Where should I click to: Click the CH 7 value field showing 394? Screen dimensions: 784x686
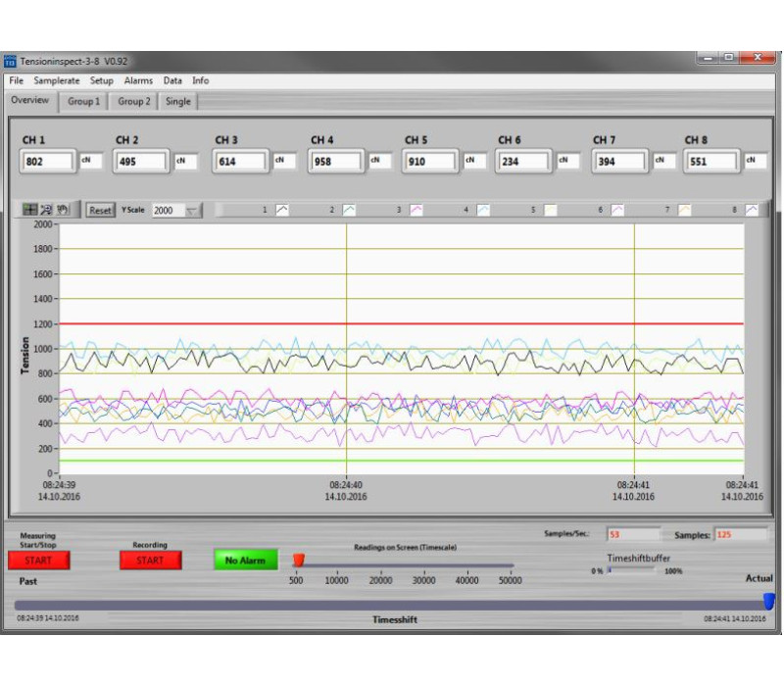coord(619,162)
